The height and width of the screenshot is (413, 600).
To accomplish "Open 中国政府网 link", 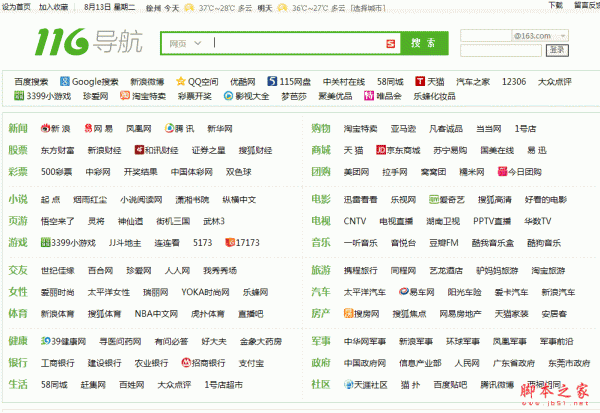I will 365,363.
